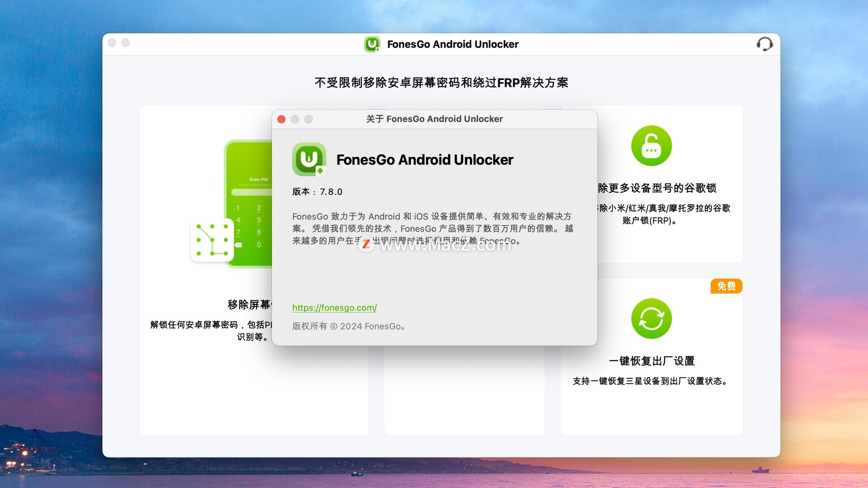Click the 谷歌锁 removal card heading
Viewport: 868px width, 488px height.
pyautogui.click(x=657, y=188)
